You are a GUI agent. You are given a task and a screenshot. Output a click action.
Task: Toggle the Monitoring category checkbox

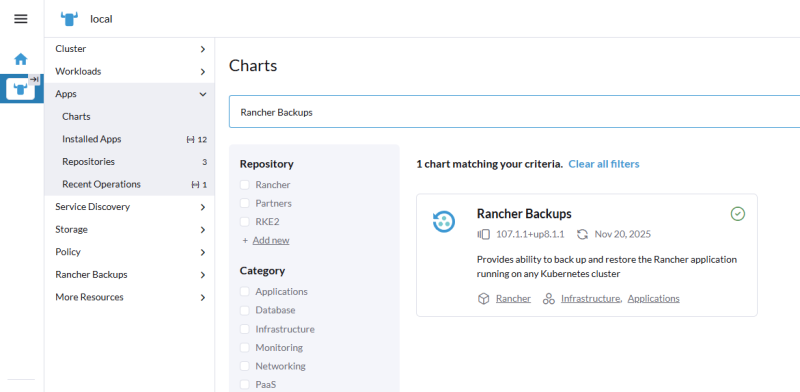click(x=245, y=348)
